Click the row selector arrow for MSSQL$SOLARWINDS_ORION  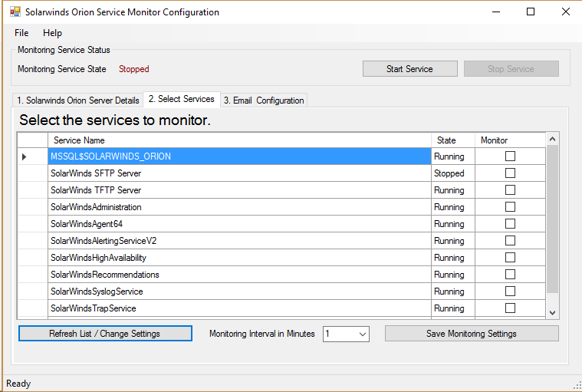[25, 156]
